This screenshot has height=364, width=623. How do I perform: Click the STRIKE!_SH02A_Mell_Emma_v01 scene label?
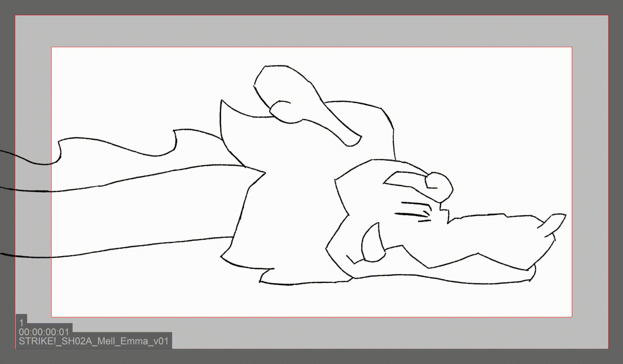click(94, 341)
